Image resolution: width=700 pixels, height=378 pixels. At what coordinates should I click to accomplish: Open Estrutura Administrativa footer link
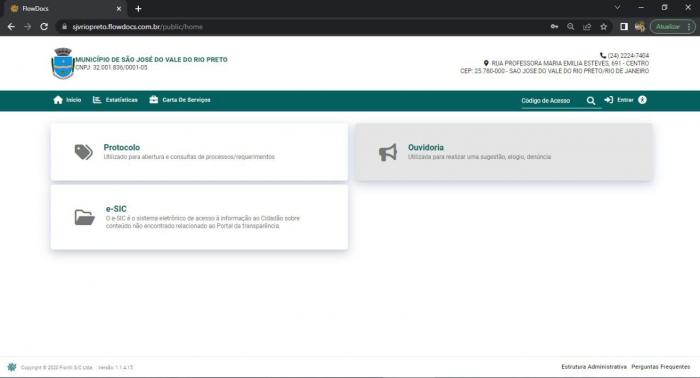pos(594,367)
